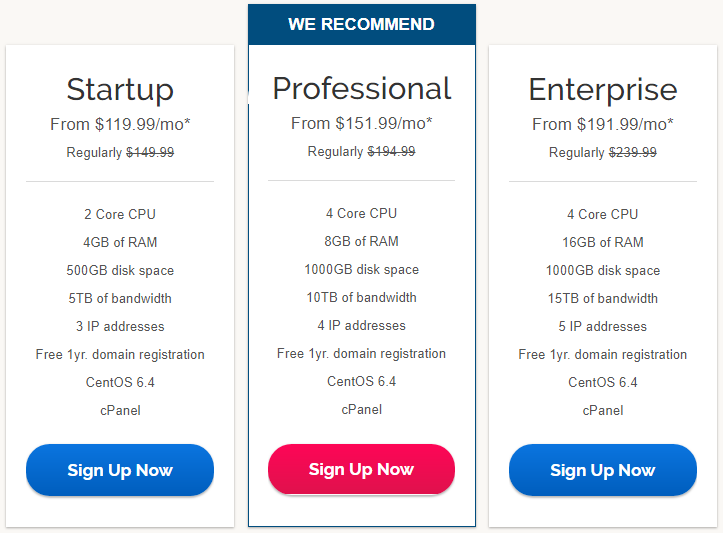This screenshot has height=533, width=723.
Task: Click the red Professional Sign Up Now button
Action: 362,469
